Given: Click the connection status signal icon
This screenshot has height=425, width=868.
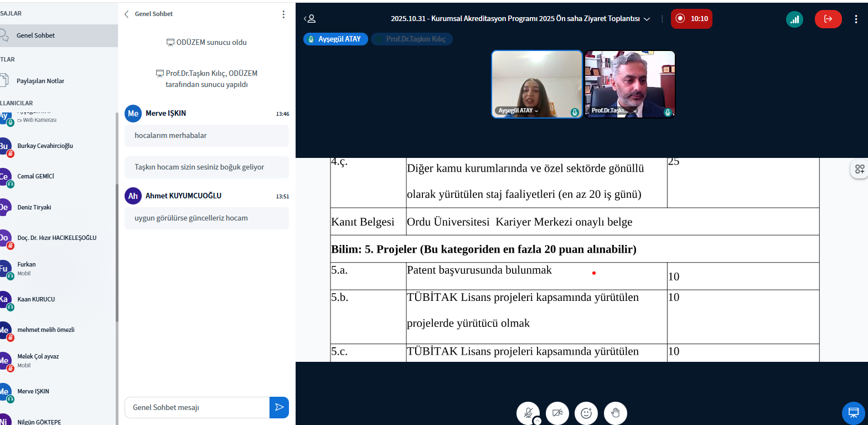Looking at the screenshot, I should [x=794, y=19].
